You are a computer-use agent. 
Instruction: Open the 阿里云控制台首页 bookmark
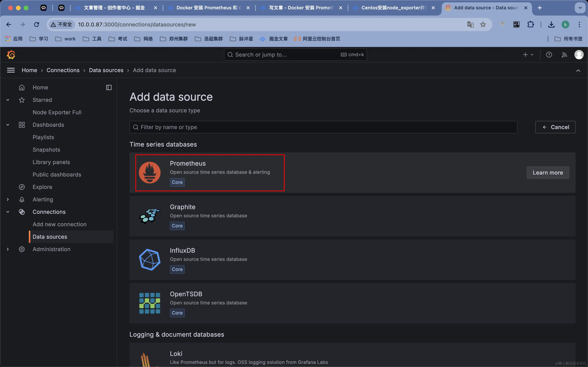(x=317, y=39)
